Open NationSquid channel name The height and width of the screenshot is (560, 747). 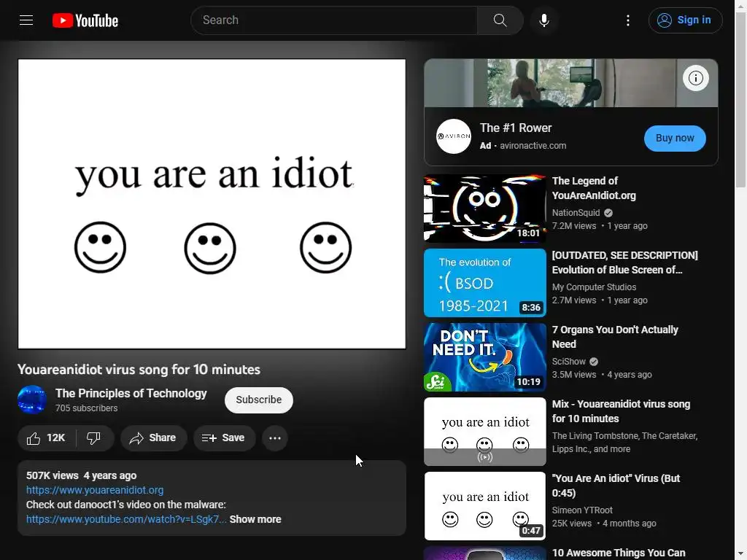pos(576,213)
